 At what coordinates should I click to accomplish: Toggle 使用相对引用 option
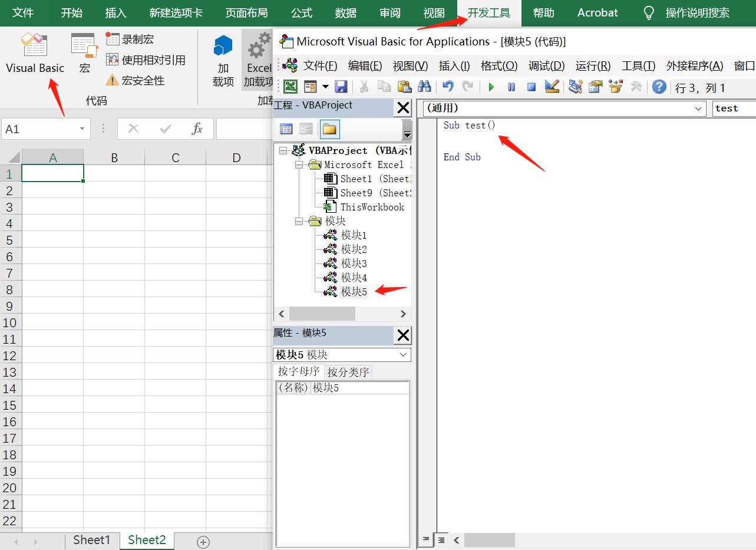(x=146, y=60)
